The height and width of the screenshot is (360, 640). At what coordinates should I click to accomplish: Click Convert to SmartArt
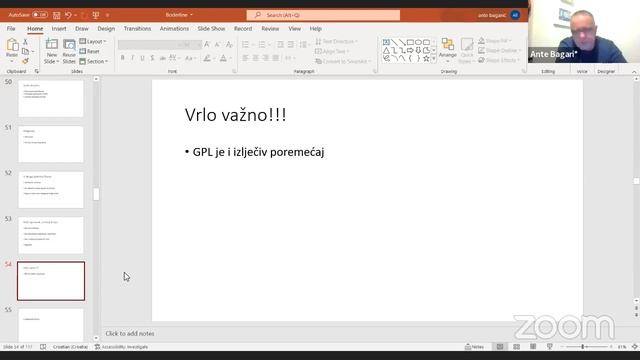(x=343, y=61)
